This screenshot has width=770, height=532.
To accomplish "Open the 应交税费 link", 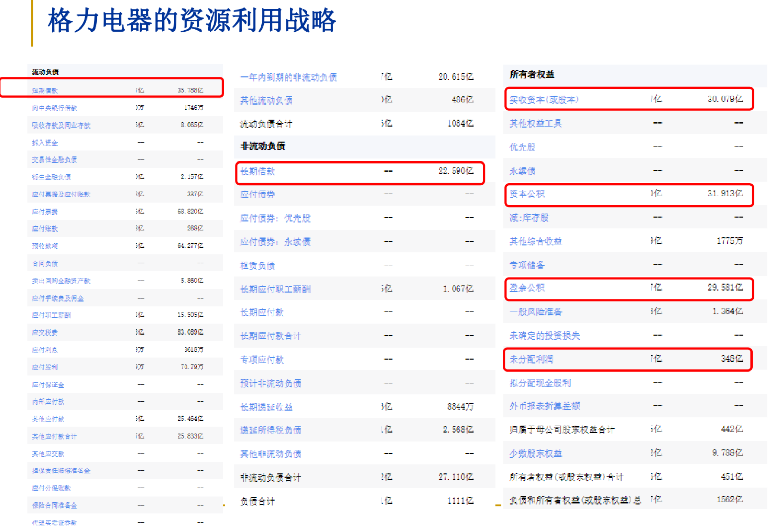I will [x=45, y=332].
